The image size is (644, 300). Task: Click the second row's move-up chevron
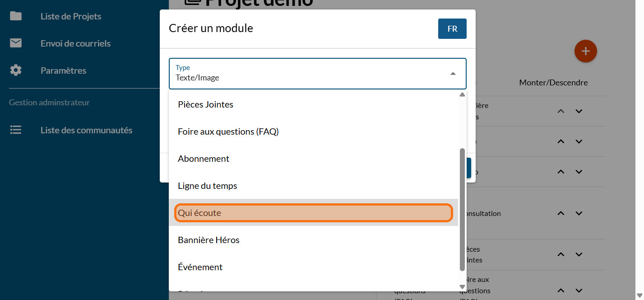point(561,141)
